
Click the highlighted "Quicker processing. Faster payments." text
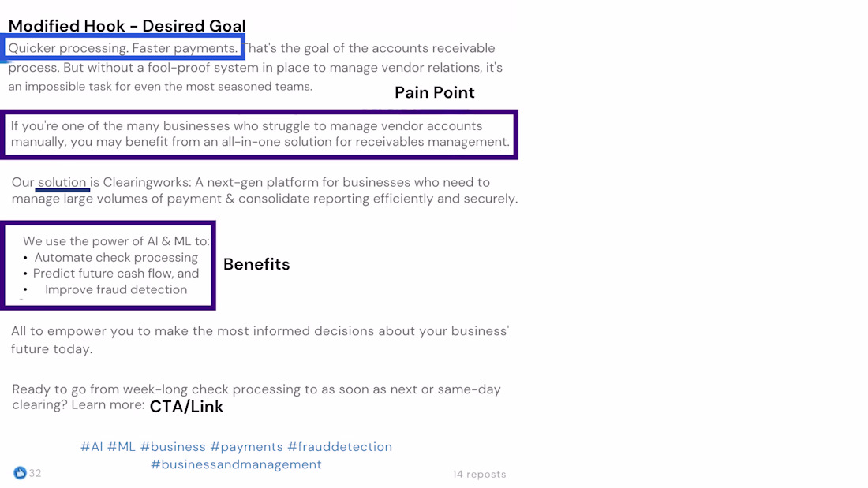click(123, 48)
